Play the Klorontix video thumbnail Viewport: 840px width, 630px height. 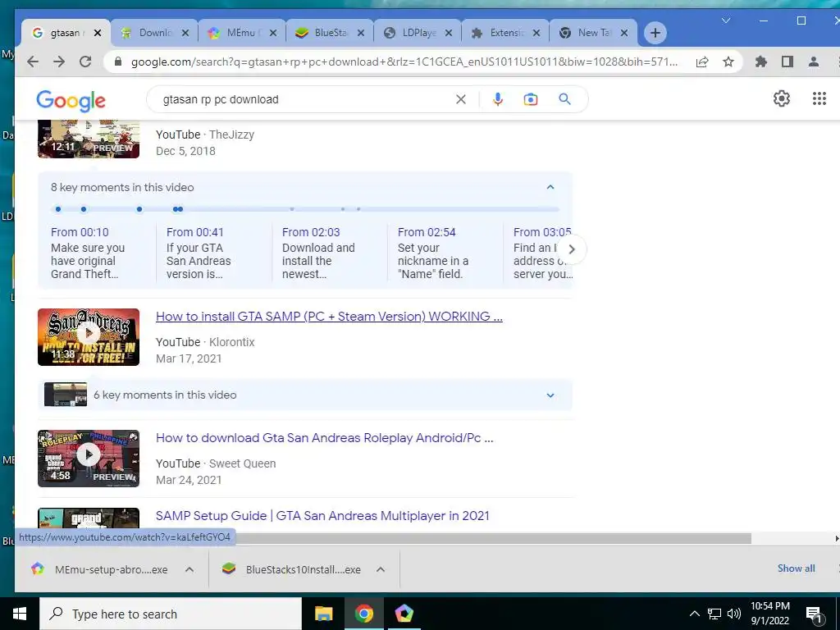point(89,337)
